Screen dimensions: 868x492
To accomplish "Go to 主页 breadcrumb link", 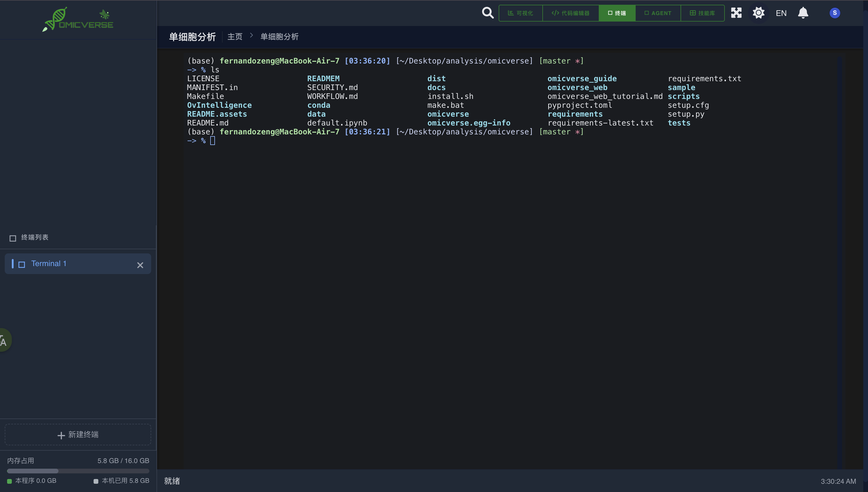I will tap(235, 37).
